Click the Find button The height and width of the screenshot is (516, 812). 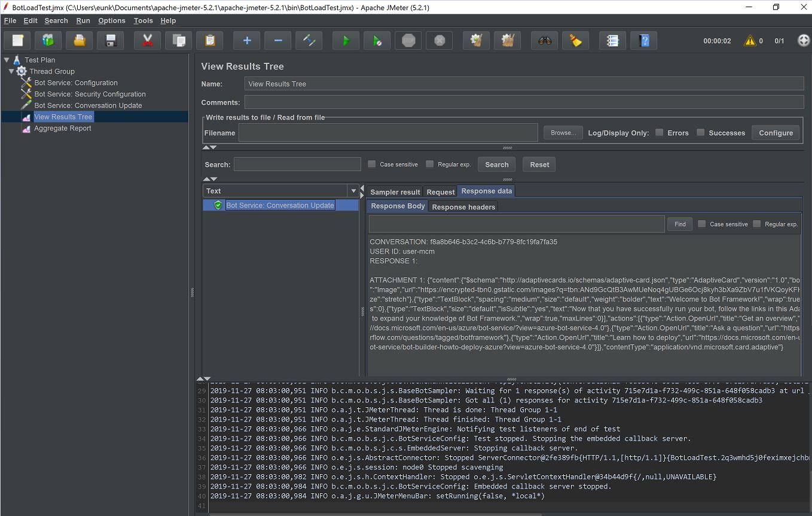coord(680,224)
